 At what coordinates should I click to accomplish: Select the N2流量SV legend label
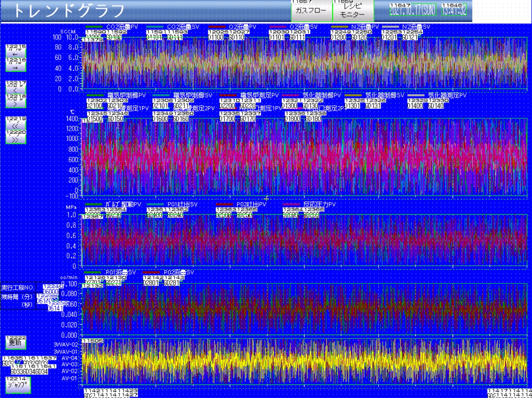pos(416,27)
